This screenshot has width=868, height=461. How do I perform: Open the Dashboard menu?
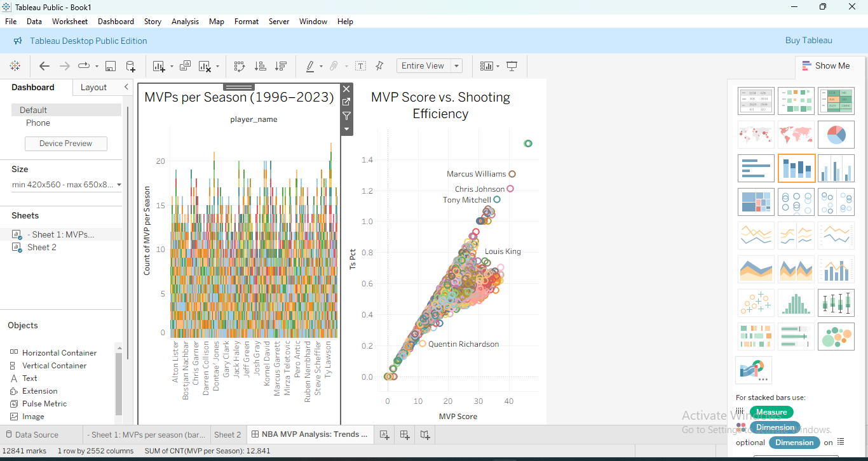116,22
